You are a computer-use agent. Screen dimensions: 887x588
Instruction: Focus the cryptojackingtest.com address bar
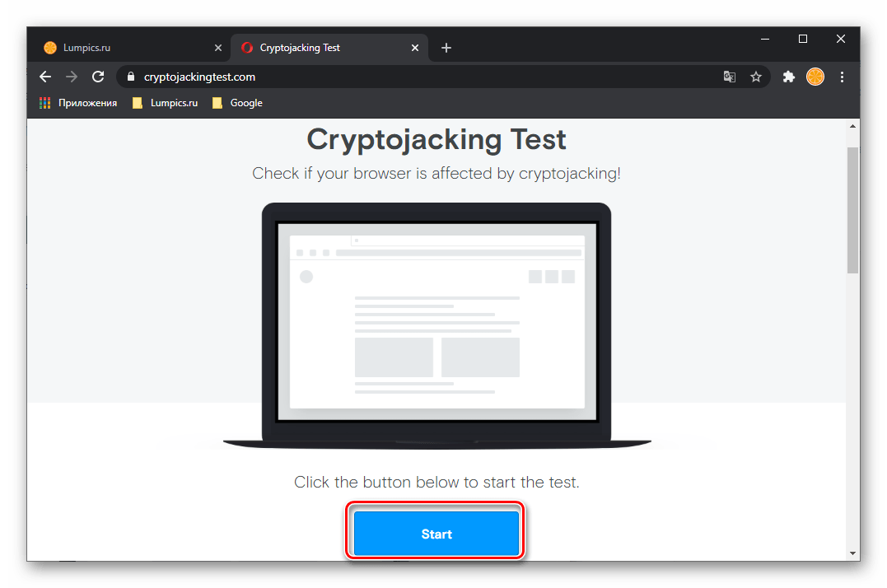[x=417, y=77]
